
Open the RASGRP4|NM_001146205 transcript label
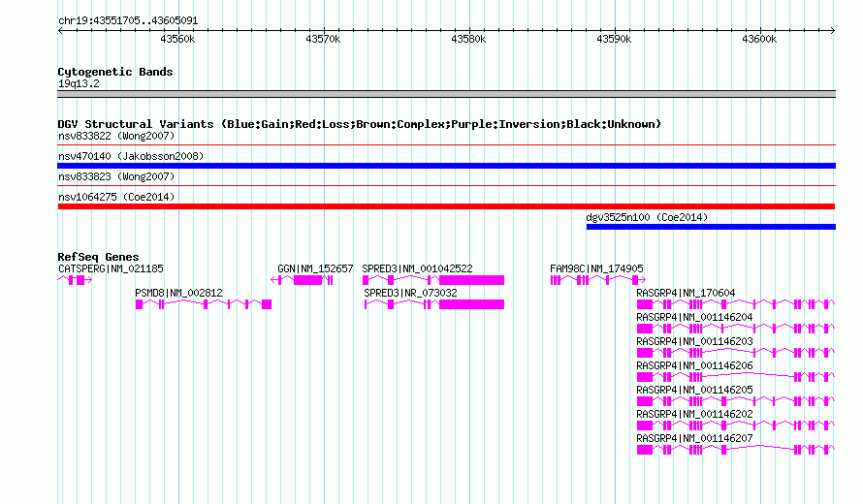tap(694, 390)
